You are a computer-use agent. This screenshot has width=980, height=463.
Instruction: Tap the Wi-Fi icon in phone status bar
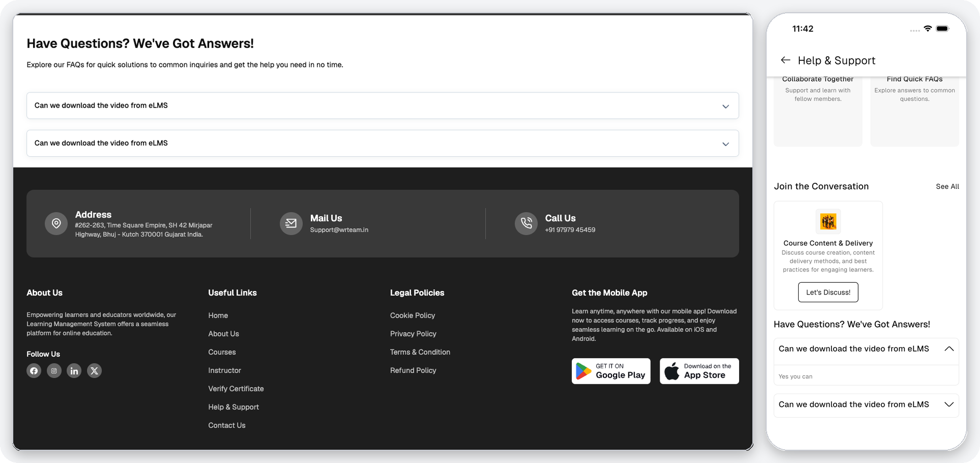928,29
